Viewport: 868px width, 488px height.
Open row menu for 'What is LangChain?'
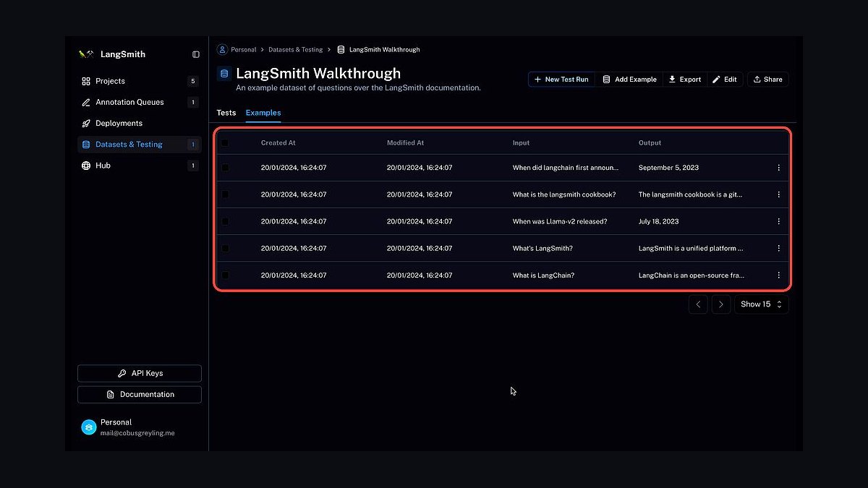pos(778,275)
